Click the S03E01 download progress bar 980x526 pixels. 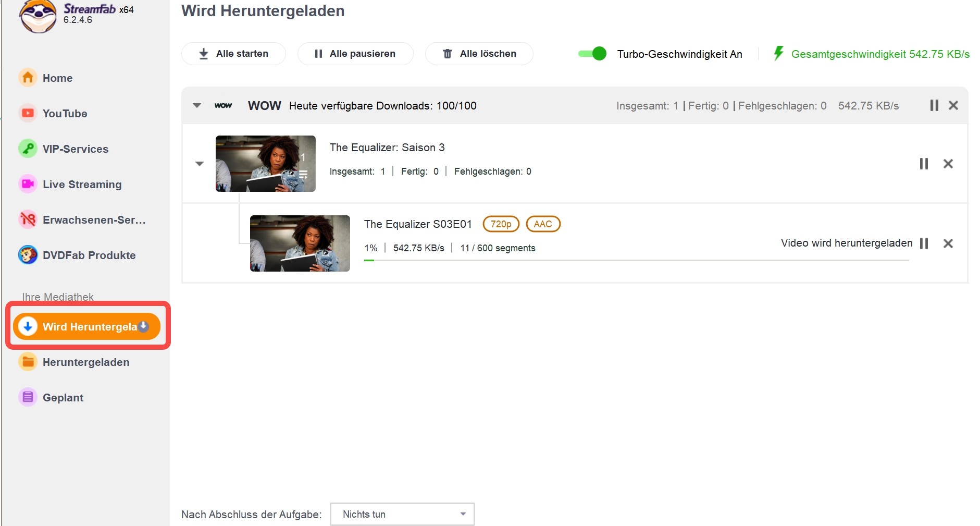(637, 260)
